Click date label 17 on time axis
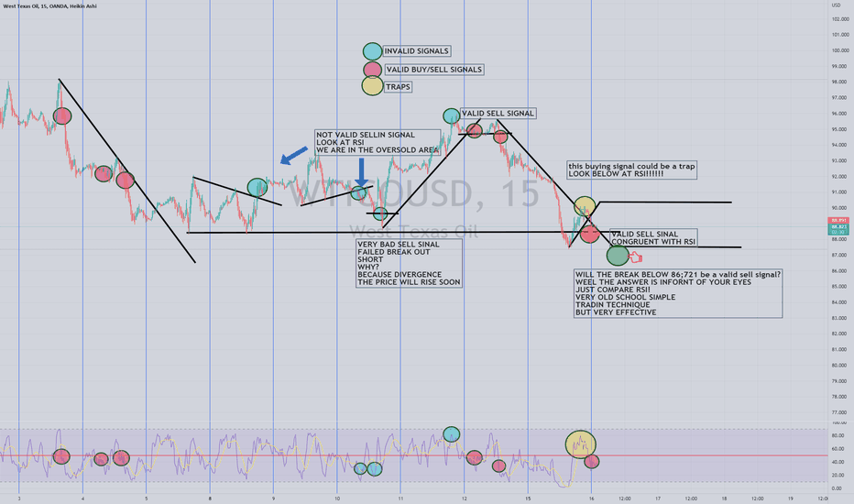The image size is (854, 504). click(x=658, y=499)
